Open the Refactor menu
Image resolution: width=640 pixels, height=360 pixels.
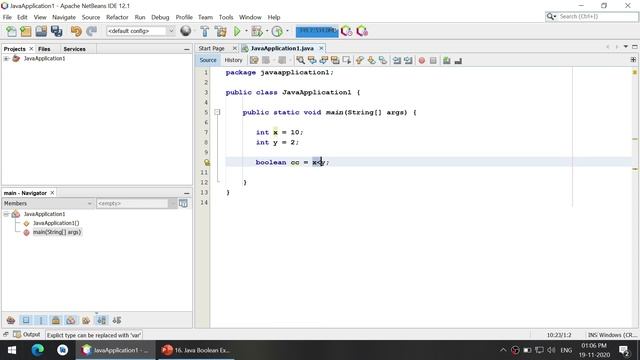(117, 17)
